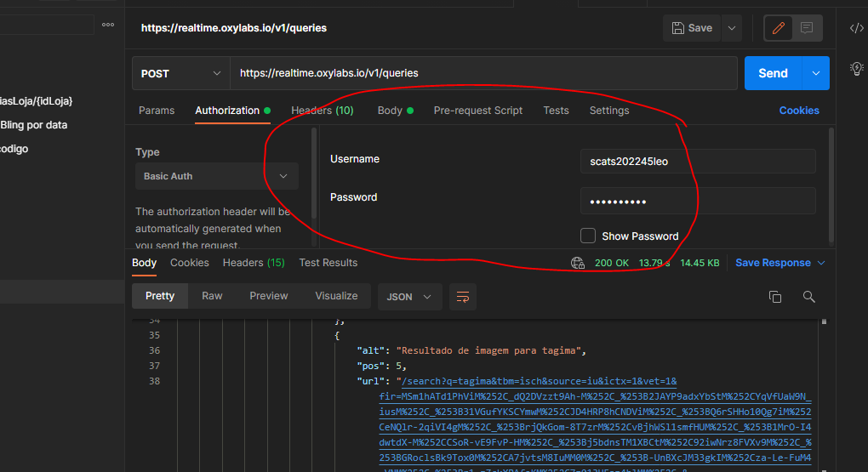The image size is (868, 472).
Task: Search the response with magnifier icon
Action: pyautogui.click(x=809, y=297)
